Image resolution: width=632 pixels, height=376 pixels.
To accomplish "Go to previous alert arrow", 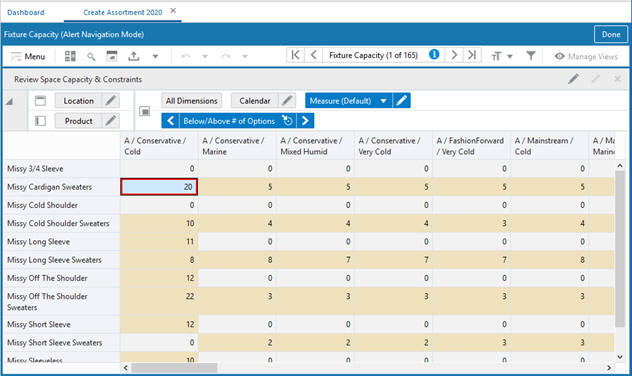I will tap(314, 55).
